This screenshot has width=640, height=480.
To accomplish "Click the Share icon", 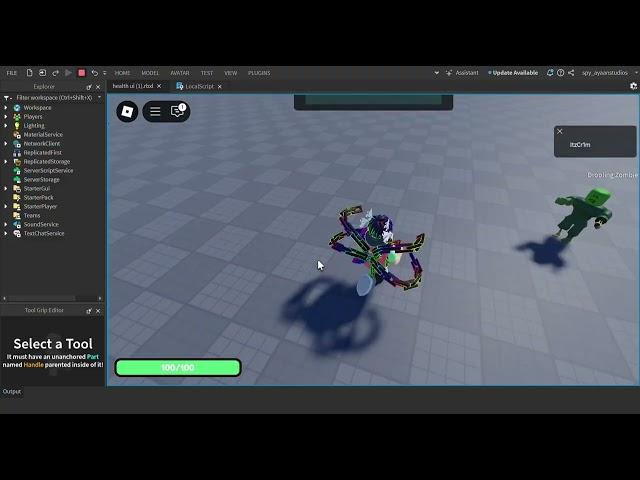I will (571, 73).
